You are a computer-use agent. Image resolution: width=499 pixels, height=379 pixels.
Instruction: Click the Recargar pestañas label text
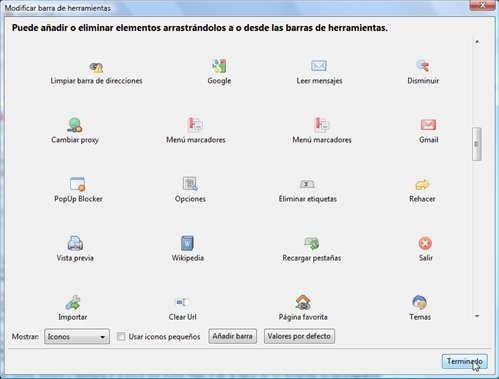312,258
